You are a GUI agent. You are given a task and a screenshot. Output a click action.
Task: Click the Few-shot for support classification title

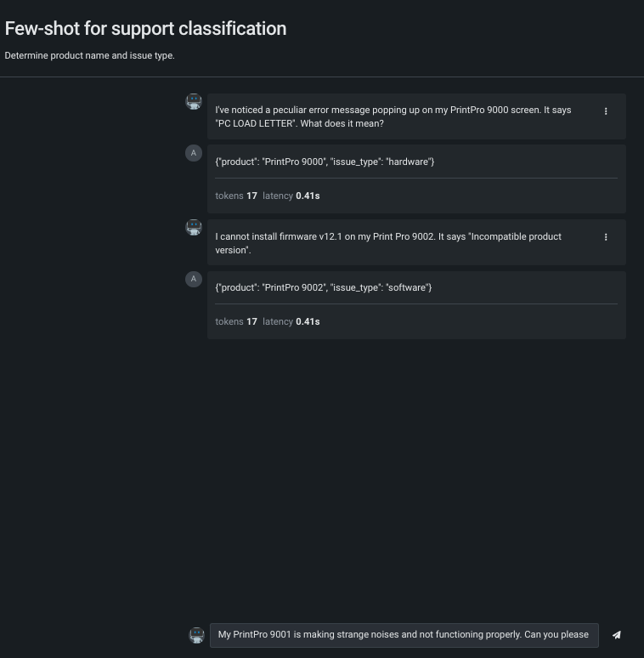click(x=145, y=28)
